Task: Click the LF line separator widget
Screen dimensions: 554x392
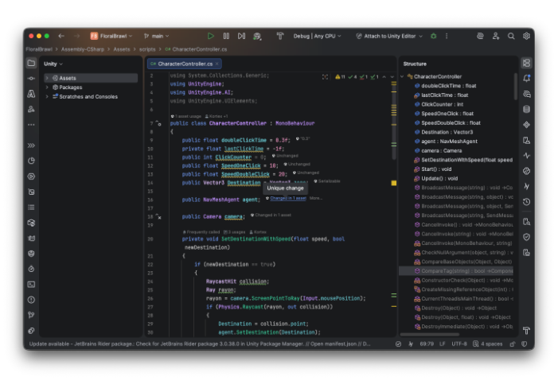Action: click(443, 344)
